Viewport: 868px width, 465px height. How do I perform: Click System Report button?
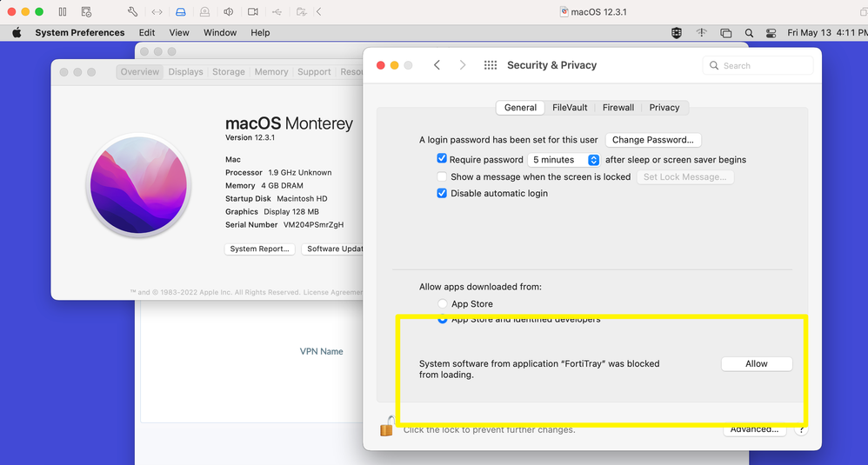click(260, 249)
